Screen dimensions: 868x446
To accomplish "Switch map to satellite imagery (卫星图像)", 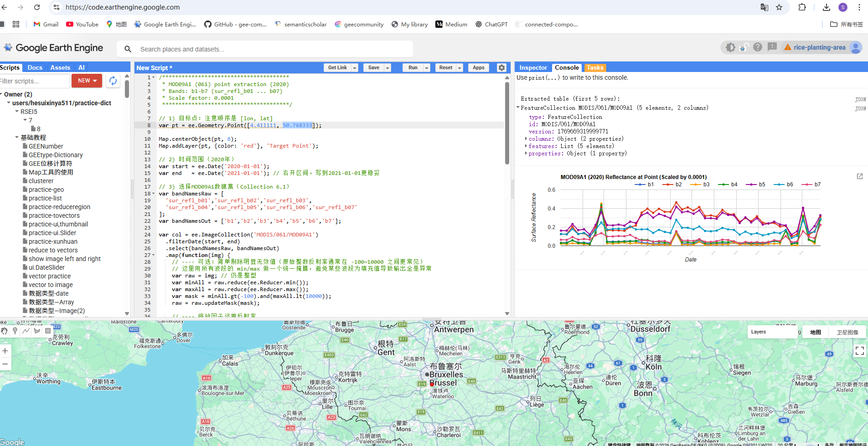I will pos(847,332).
